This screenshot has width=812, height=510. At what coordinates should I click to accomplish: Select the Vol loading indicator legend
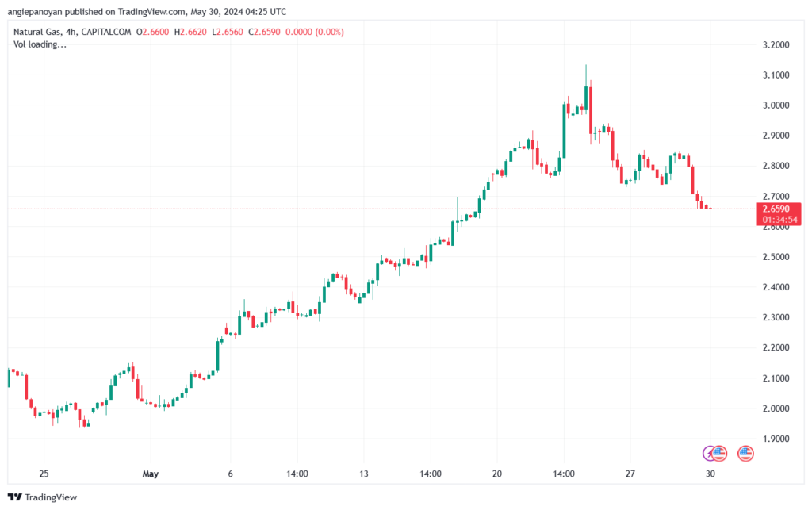click(40, 44)
